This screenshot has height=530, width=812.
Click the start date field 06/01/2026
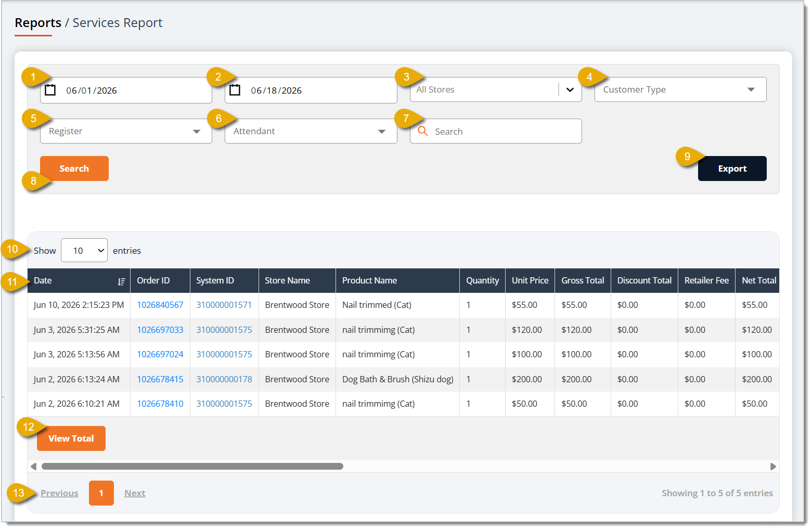(126, 90)
